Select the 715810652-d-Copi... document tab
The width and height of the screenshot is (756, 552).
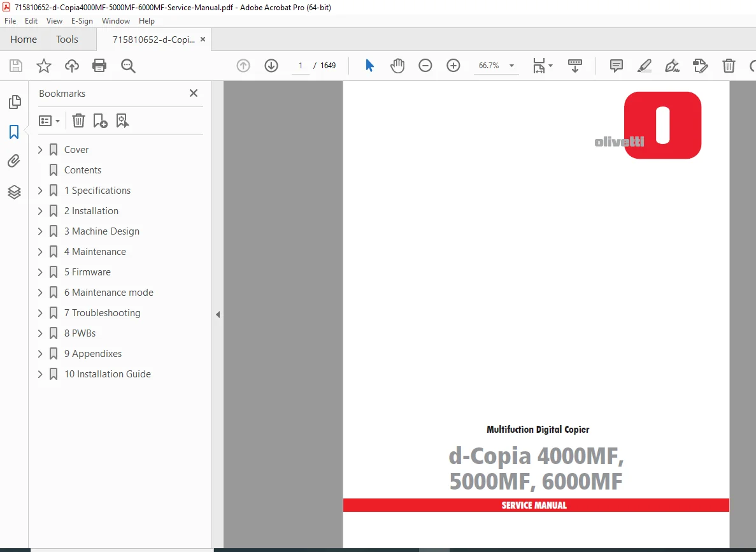pos(153,40)
